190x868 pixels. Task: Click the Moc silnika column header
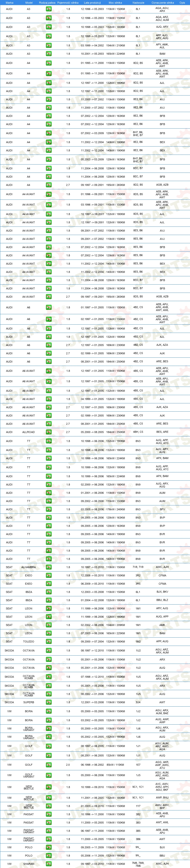[116, 2]
